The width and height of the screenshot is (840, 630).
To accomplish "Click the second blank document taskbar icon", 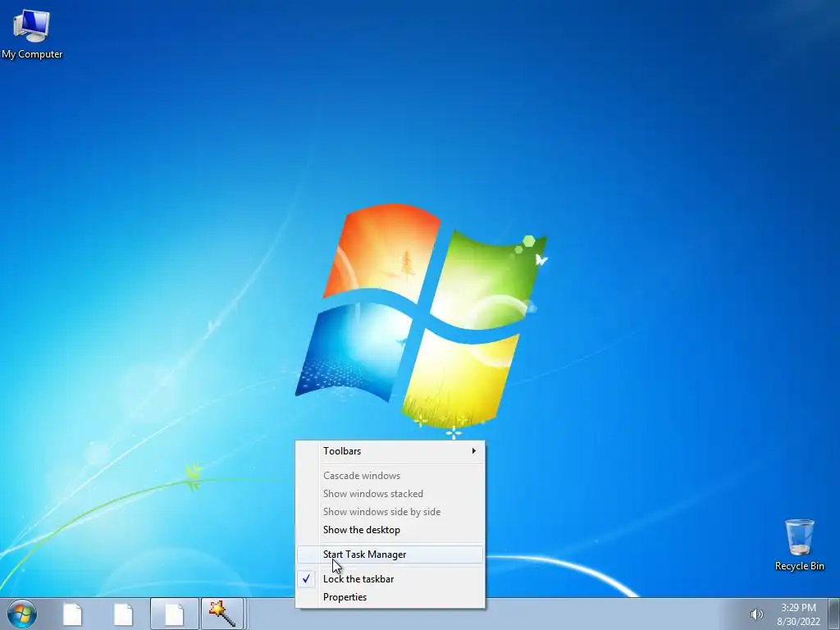I will 123,614.
